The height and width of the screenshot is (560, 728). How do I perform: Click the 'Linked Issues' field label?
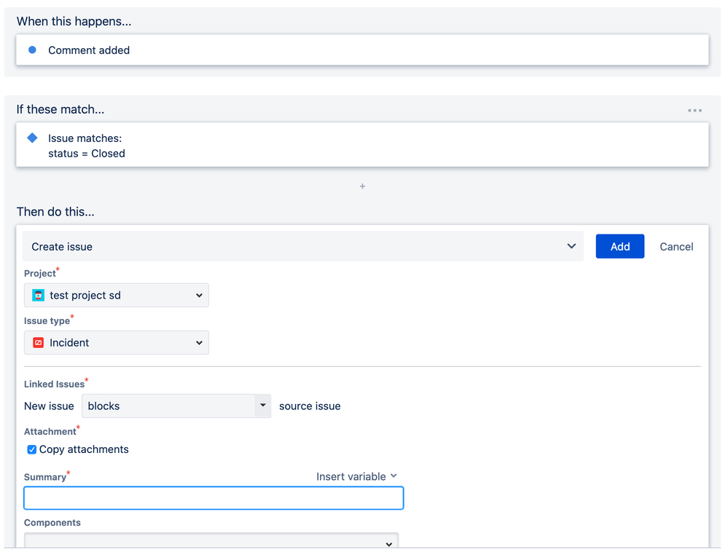tap(55, 384)
